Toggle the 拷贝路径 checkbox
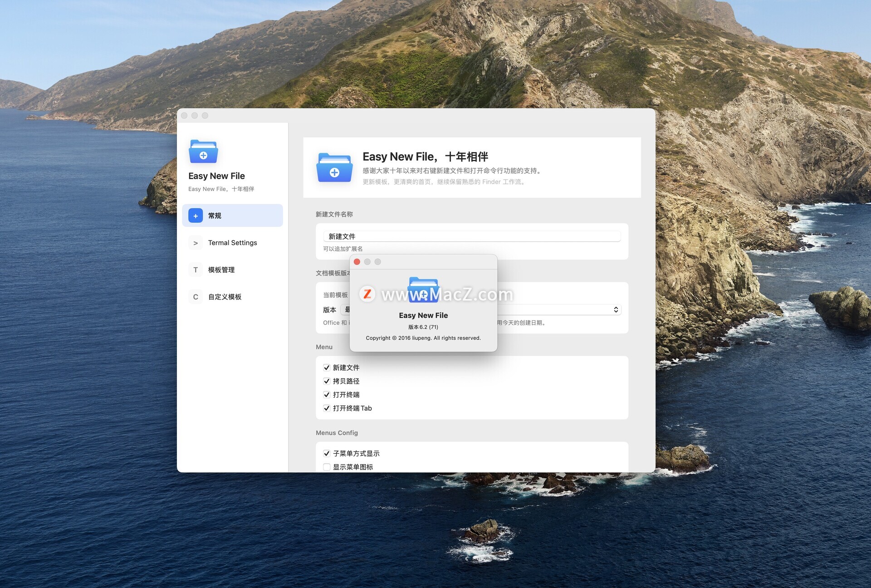Screen dimensions: 871x588 click(327, 381)
